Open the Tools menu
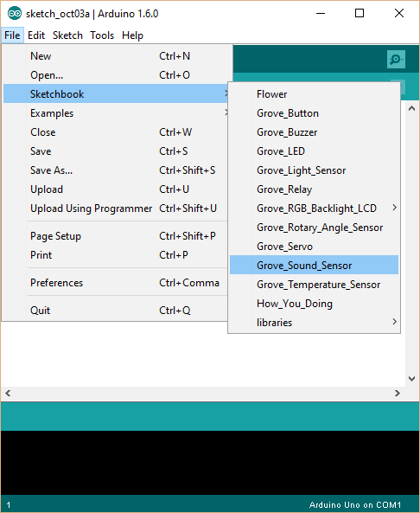 (x=102, y=35)
